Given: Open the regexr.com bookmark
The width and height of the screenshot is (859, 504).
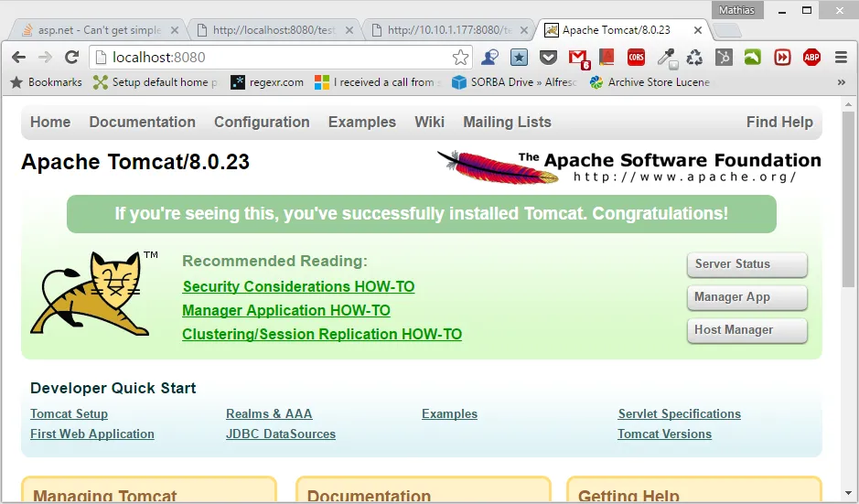Looking at the screenshot, I should (x=267, y=82).
